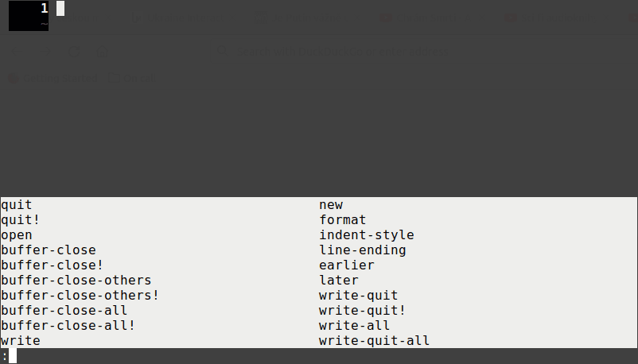Click the colon command prompt input

319,356
